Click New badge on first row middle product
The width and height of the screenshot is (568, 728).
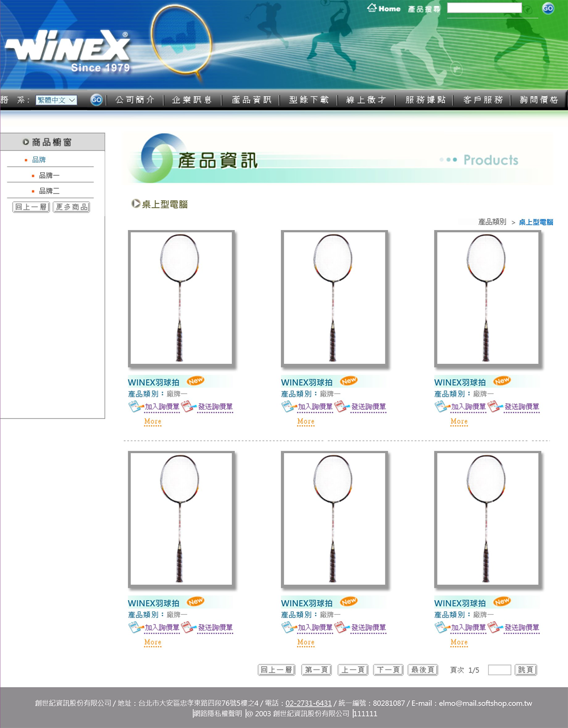point(349,380)
